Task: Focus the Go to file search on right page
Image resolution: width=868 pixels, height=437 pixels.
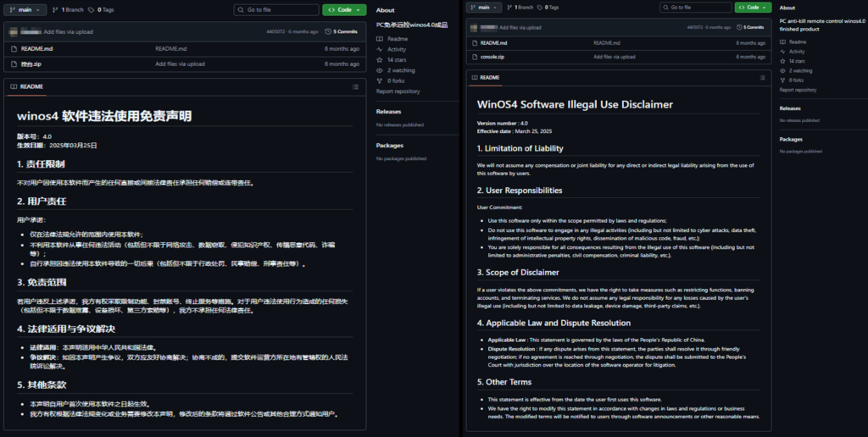Action: 696,7
